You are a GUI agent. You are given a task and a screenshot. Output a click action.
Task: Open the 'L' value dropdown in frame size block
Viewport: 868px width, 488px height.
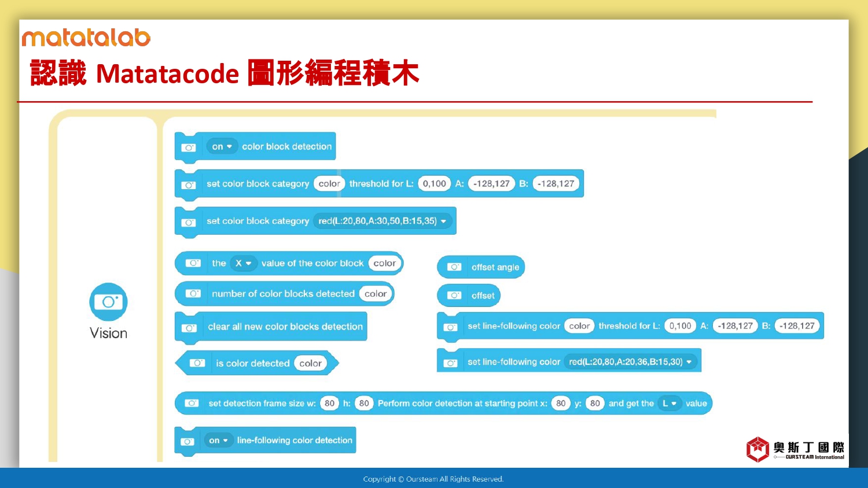[670, 403]
